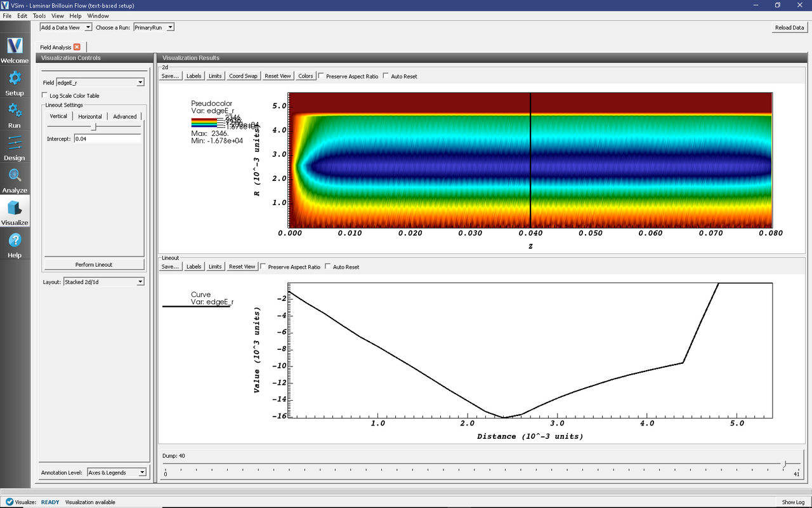Open the Welcome panel icon
Image resolution: width=812 pixels, height=508 pixels.
pyautogui.click(x=15, y=46)
